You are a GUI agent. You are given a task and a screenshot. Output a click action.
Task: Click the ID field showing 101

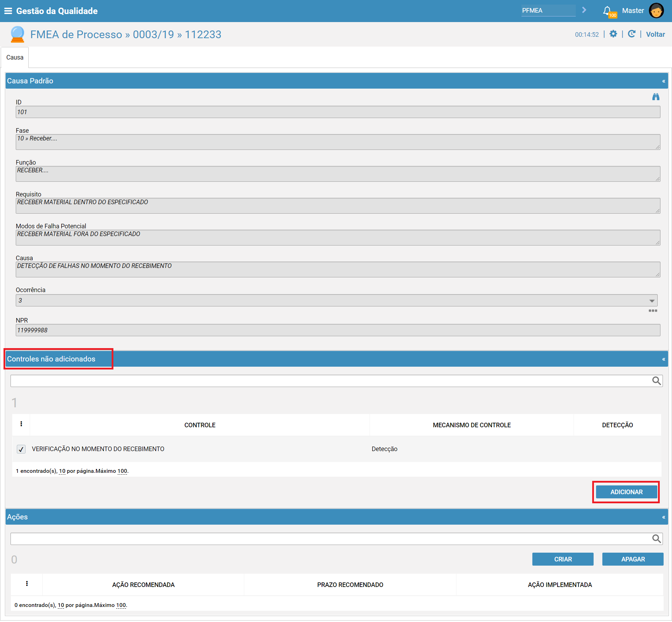[x=338, y=112]
